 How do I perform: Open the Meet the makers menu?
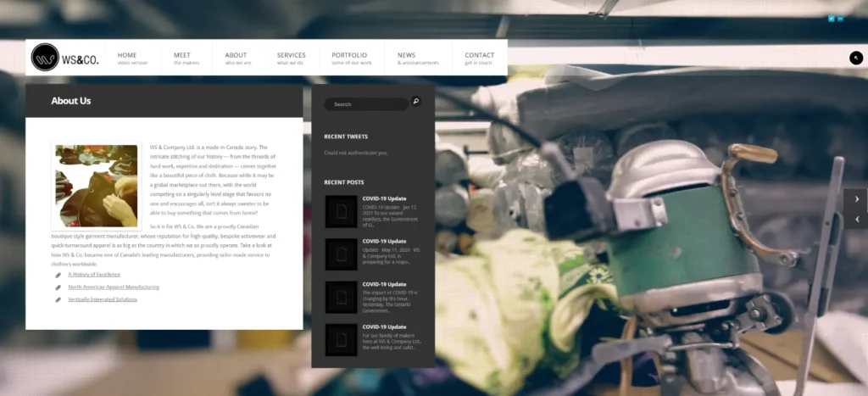pyautogui.click(x=186, y=59)
